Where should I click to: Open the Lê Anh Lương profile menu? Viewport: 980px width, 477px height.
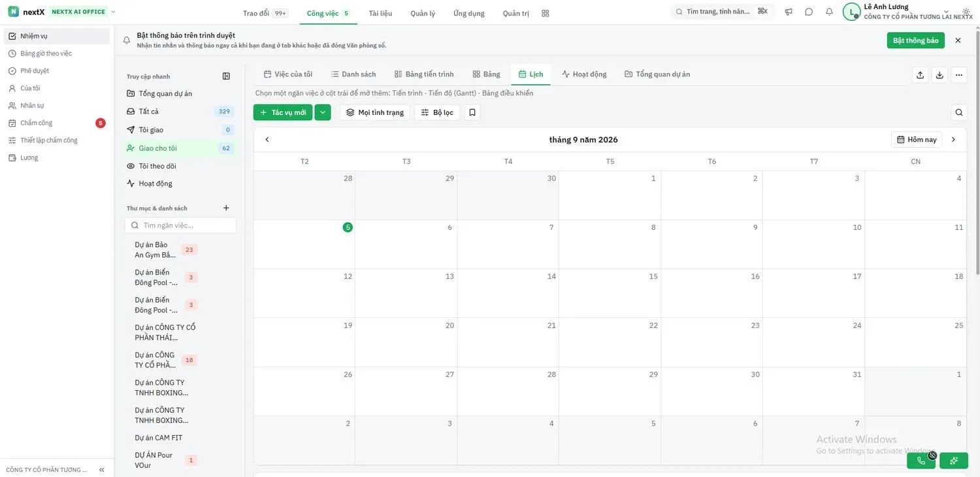coord(908,12)
